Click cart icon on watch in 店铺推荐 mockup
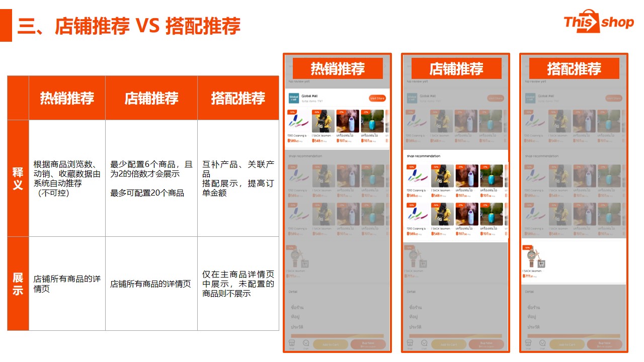The image size is (644, 362). coord(424,263)
